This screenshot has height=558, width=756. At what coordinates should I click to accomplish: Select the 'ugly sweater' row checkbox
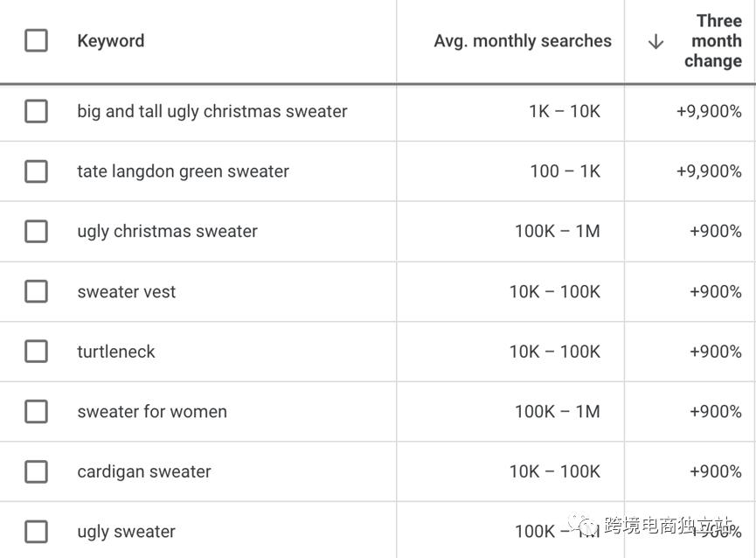[x=36, y=532]
